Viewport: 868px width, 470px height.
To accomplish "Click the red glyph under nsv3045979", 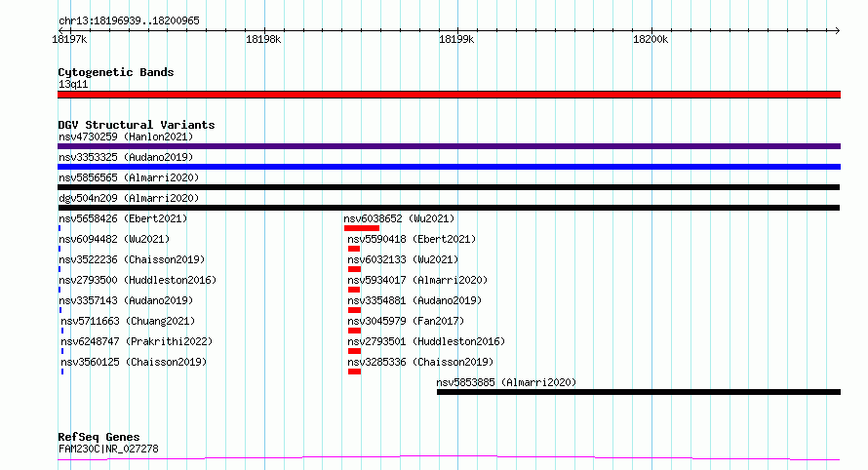I will (354, 331).
